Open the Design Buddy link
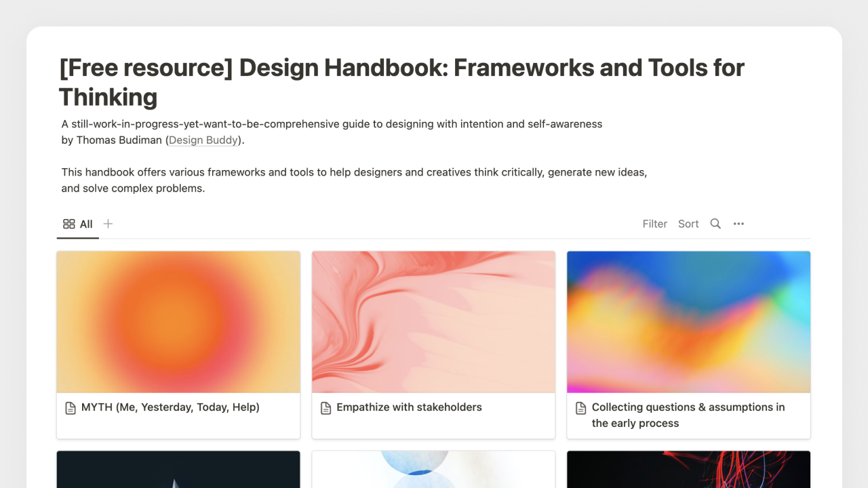The width and height of the screenshot is (868, 488). (203, 140)
